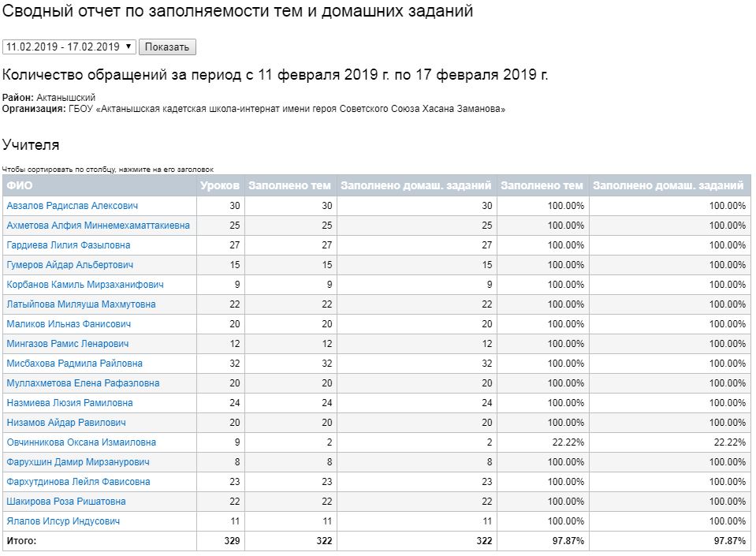
Task: Open Овчинникова Оксана Измаиловна link
Action: point(81,442)
